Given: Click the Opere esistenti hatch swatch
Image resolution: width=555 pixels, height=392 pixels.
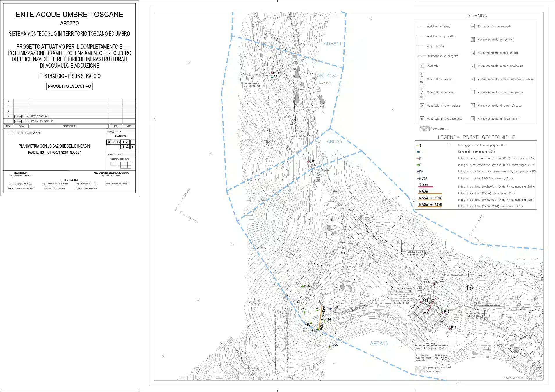Looking at the screenshot, I should coord(424,129).
